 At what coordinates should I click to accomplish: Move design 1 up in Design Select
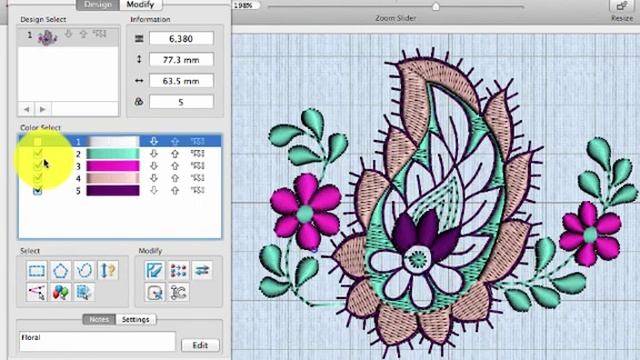pos(84,34)
